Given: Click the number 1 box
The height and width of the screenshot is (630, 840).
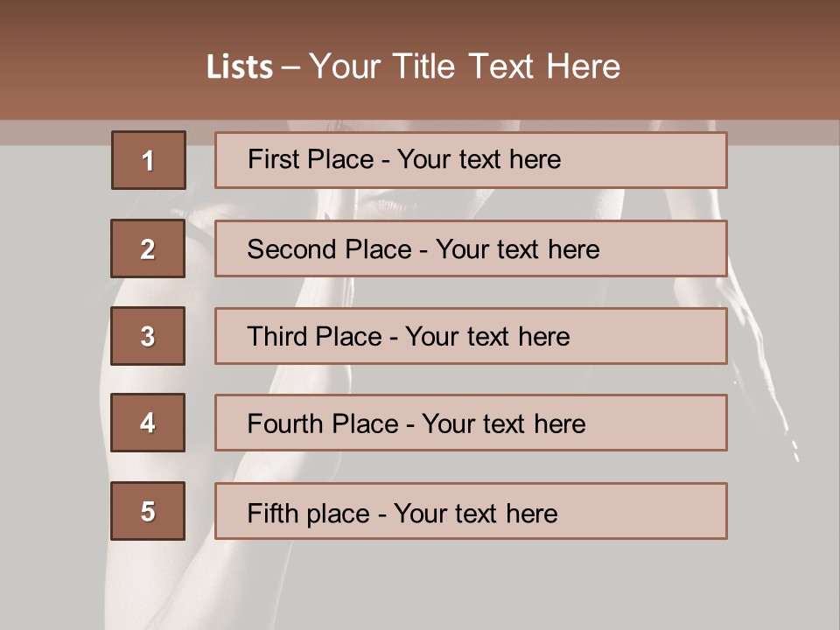Looking at the screenshot, I should click(149, 160).
